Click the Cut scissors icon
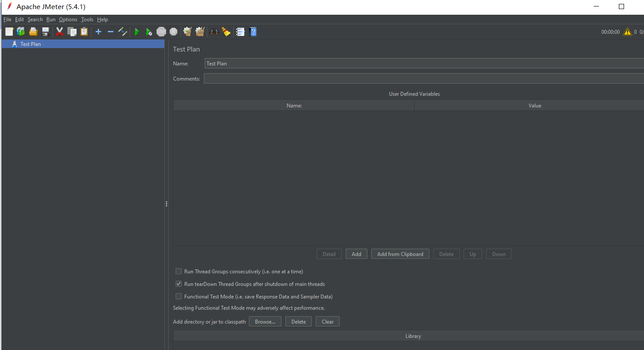 [60, 32]
